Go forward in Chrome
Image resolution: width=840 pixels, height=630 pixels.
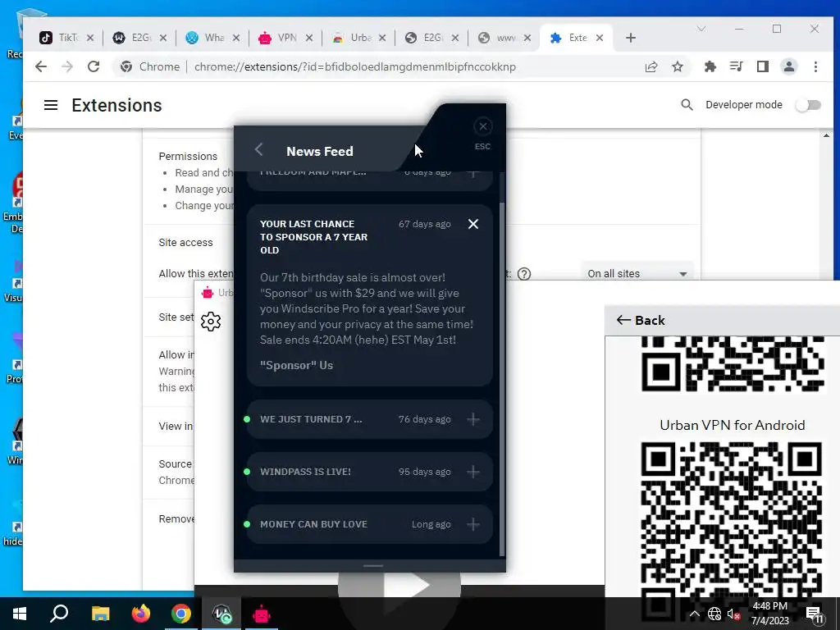[x=67, y=66]
